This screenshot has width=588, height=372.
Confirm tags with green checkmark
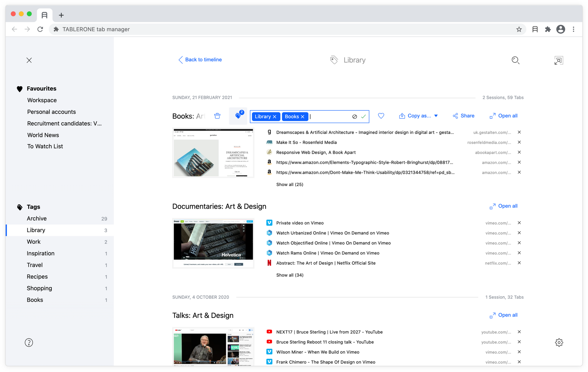click(363, 117)
